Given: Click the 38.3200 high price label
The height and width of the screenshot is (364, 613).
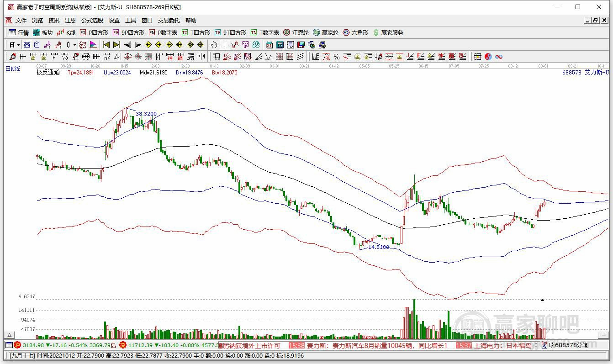Looking at the screenshot, I should click(x=146, y=114).
